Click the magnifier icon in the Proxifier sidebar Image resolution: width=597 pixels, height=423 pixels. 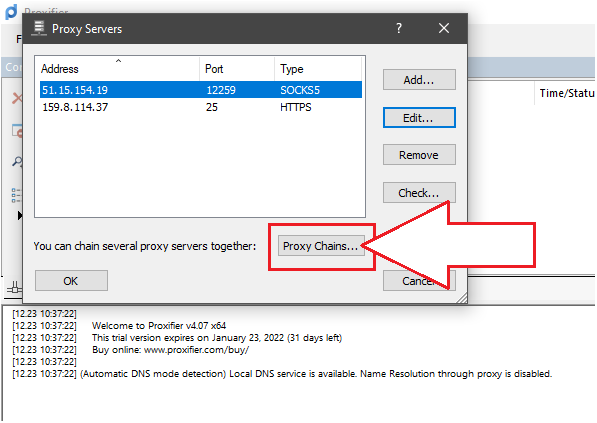pos(17,161)
